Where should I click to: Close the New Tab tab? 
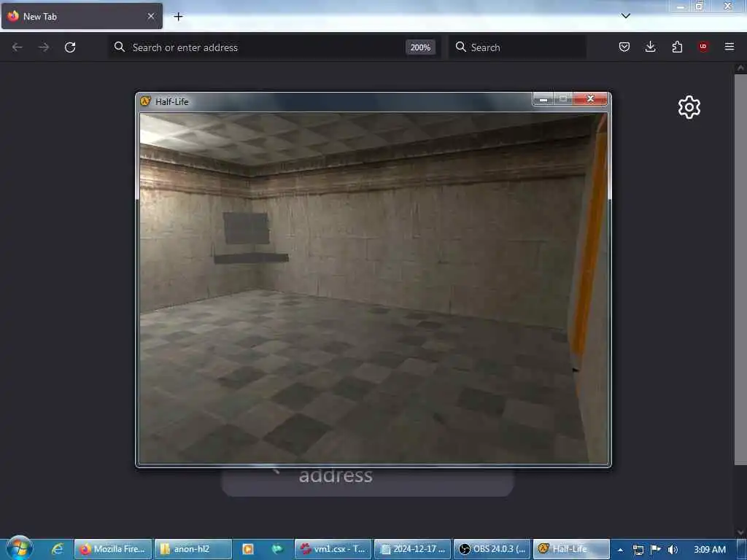(x=151, y=16)
